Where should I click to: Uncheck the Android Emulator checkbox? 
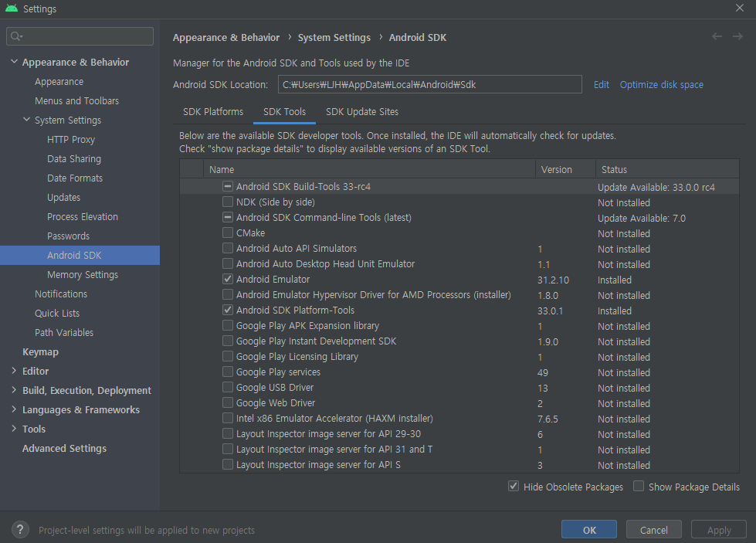pos(228,279)
